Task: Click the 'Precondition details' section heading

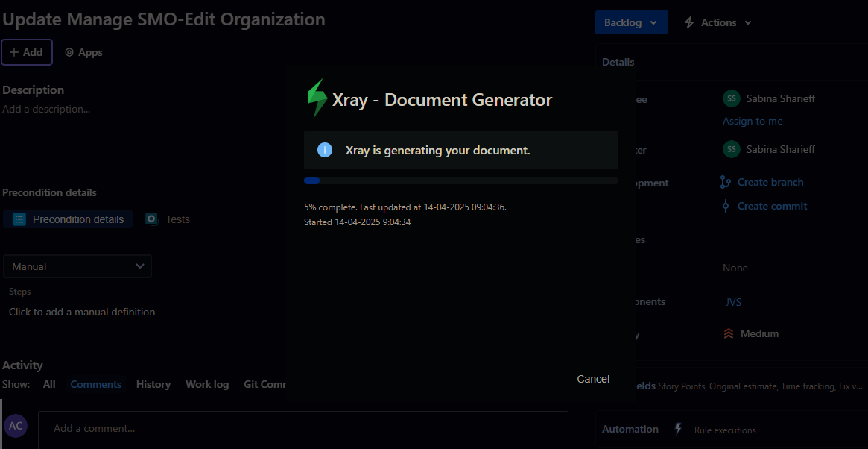Action: tap(49, 193)
